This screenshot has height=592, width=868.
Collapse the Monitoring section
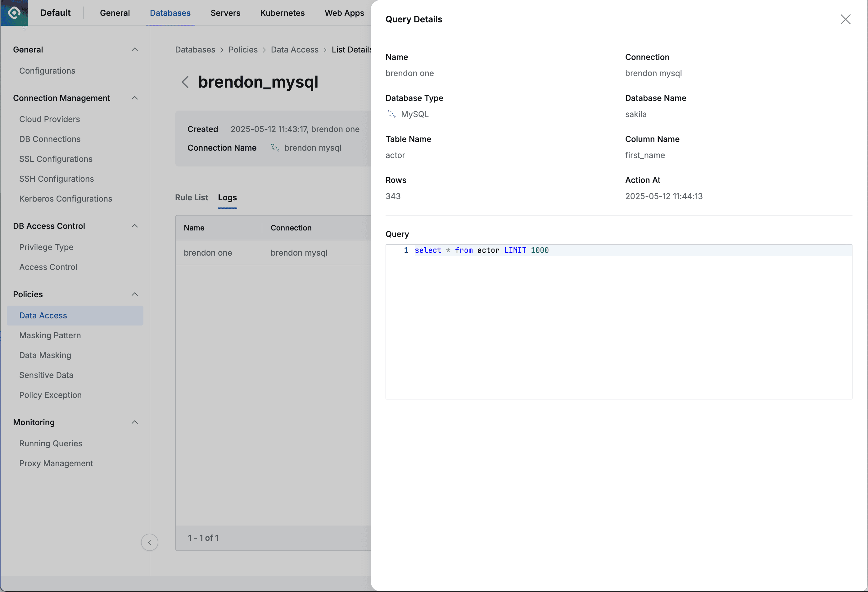(x=134, y=422)
